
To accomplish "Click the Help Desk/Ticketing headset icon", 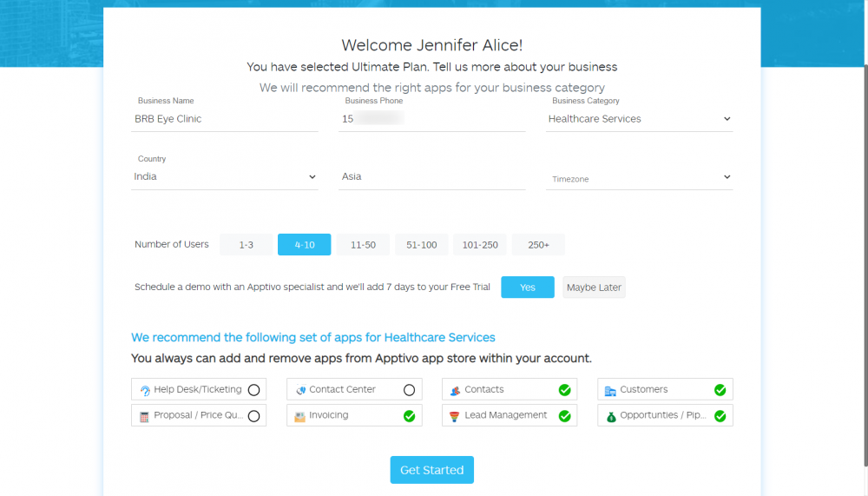I will pyautogui.click(x=145, y=390).
